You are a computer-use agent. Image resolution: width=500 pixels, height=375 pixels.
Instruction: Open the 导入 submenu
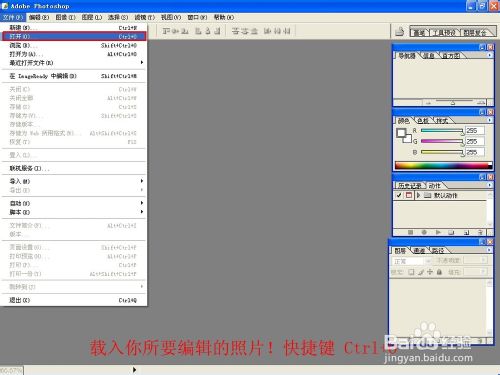[74, 181]
